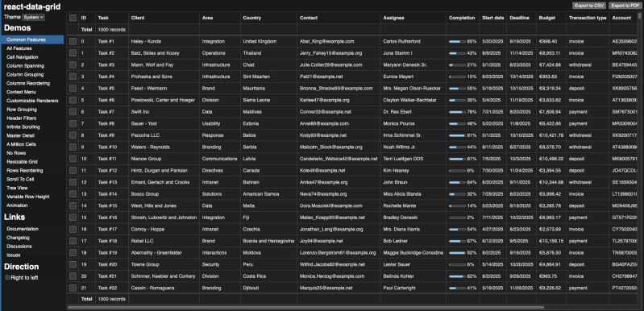Open the Context Menu demo

coord(33,92)
